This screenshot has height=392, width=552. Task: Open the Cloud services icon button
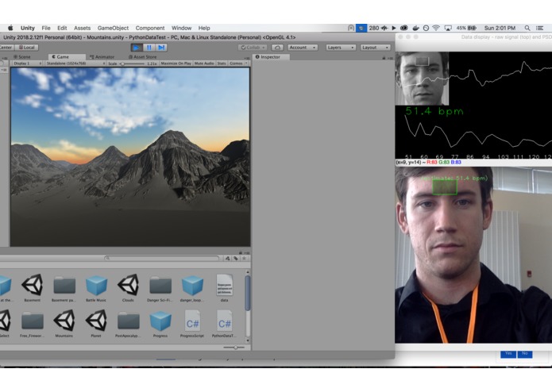(277, 48)
